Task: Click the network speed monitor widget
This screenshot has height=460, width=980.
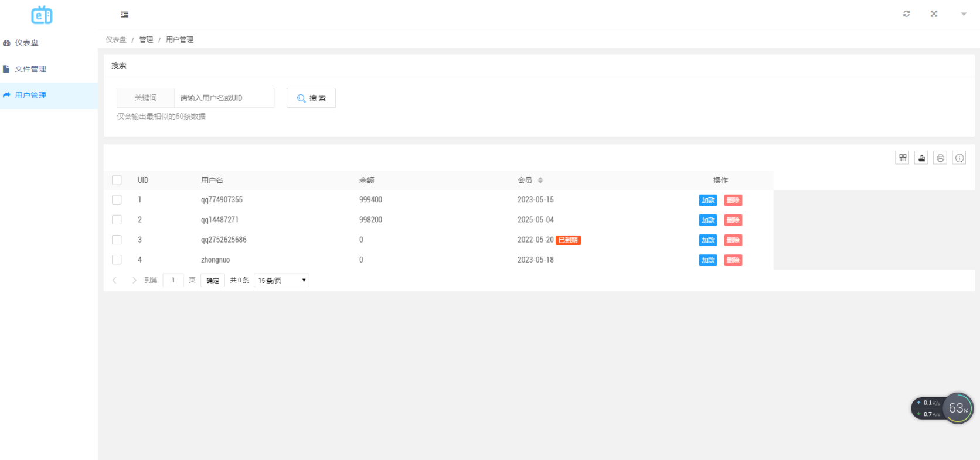Action: [942, 408]
